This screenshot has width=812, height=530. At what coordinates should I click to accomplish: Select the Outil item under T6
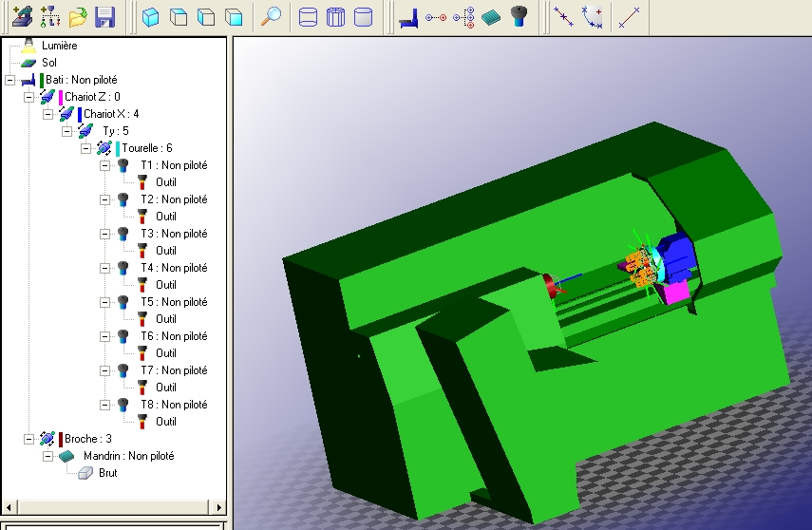coord(165,353)
